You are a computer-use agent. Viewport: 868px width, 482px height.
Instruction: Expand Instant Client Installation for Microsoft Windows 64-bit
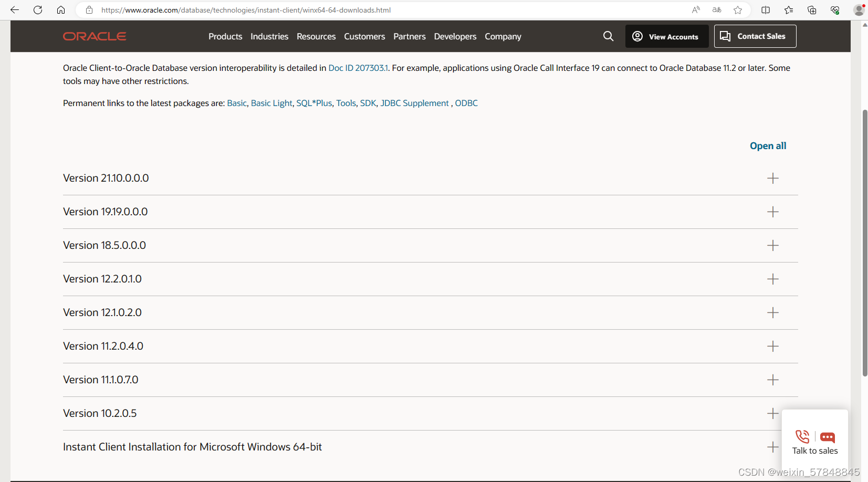point(772,447)
